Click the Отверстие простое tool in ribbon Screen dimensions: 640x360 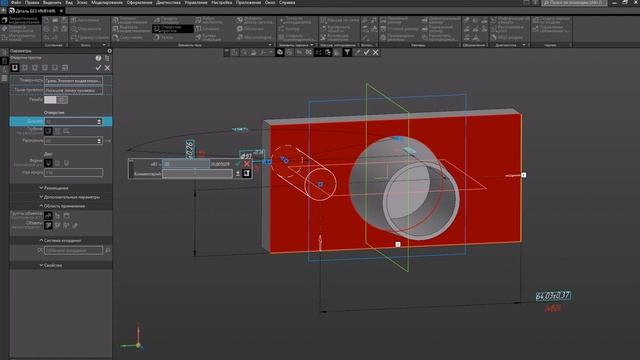(x=173, y=29)
